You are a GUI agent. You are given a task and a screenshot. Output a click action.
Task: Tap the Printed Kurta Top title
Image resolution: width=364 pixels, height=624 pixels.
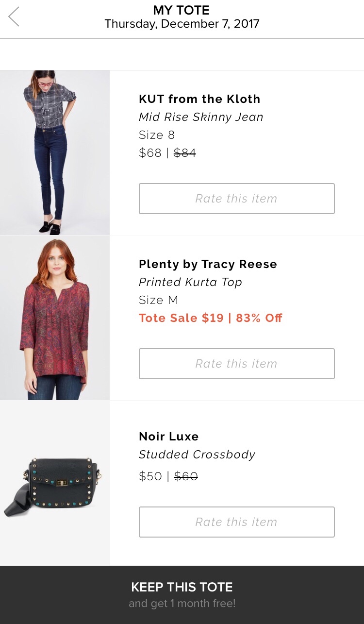tap(190, 282)
